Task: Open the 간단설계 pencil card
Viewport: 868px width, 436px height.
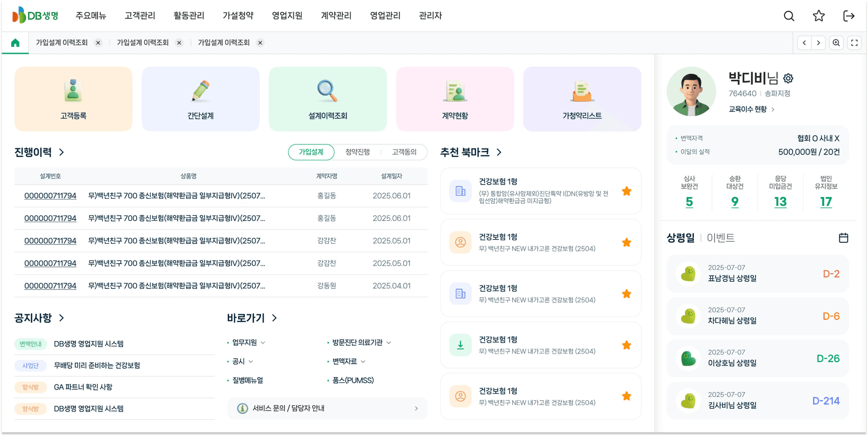Action: [201, 99]
